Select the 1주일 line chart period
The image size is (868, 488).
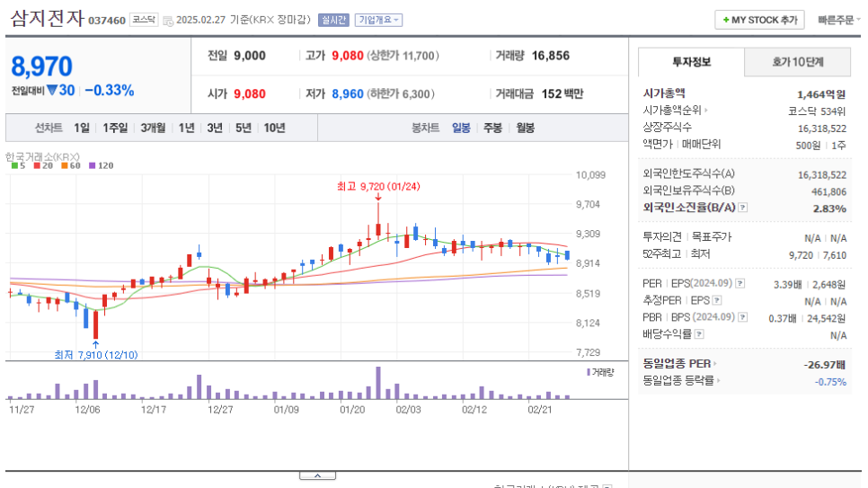pyautogui.click(x=115, y=128)
